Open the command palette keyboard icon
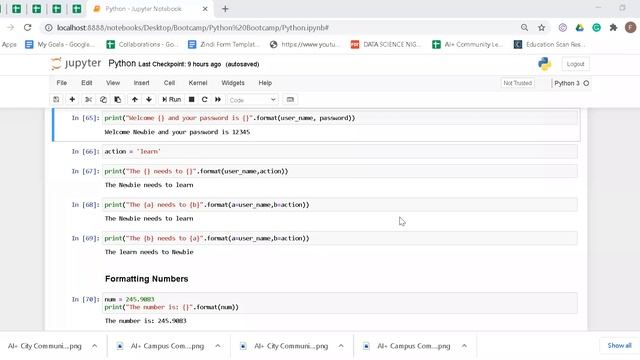The width and height of the screenshot is (640, 360). click(x=290, y=100)
